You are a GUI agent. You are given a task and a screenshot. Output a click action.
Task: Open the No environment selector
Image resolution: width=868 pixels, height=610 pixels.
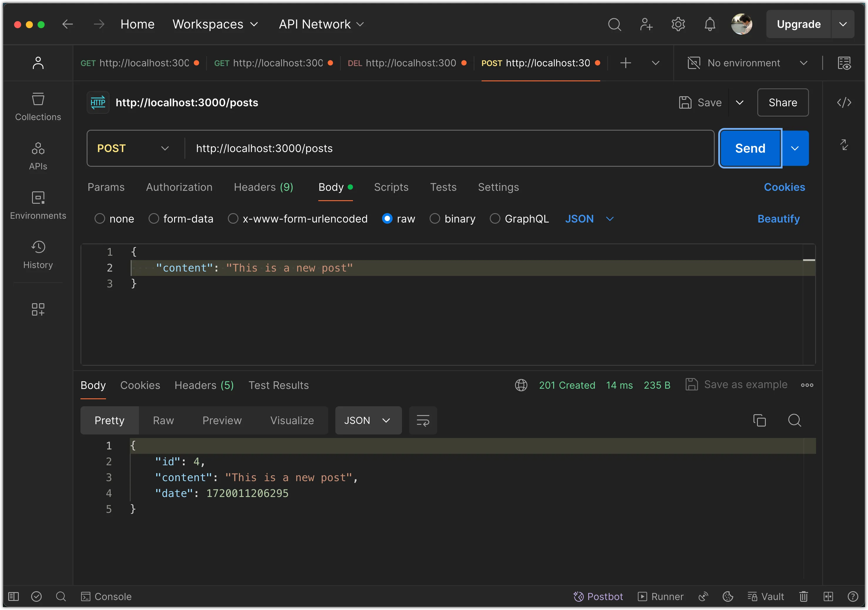click(748, 63)
